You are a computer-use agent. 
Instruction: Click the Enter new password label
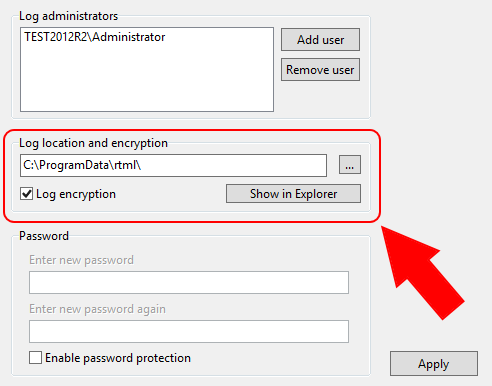tap(81, 260)
